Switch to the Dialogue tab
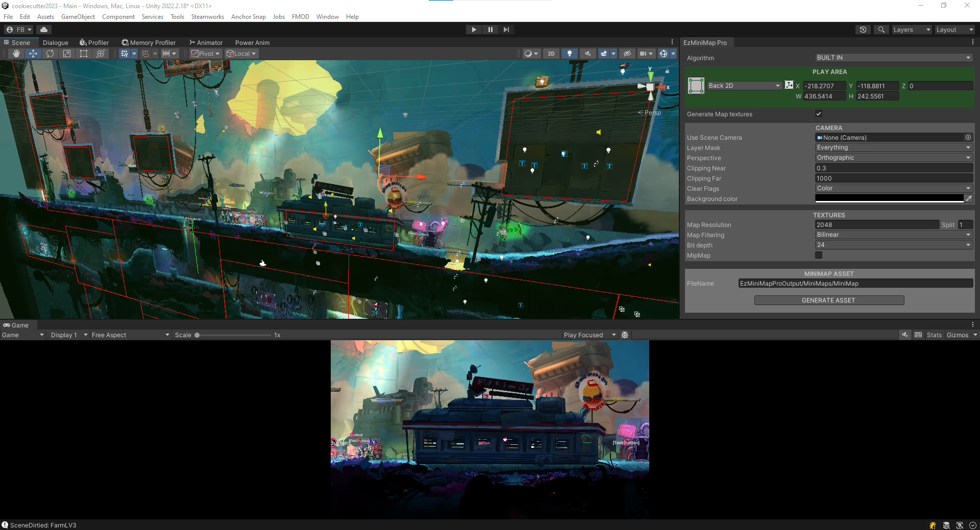The image size is (980, 530). point(56,43)
